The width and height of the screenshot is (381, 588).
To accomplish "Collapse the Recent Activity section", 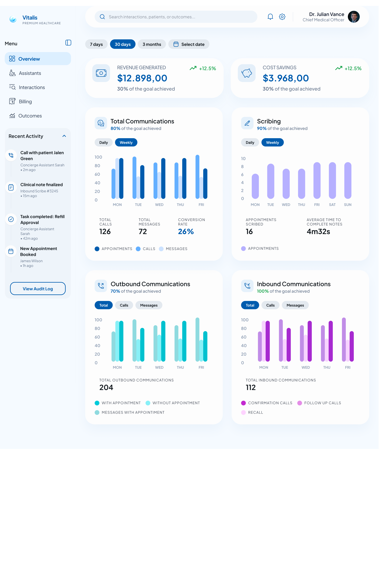I will click(64, 136).
